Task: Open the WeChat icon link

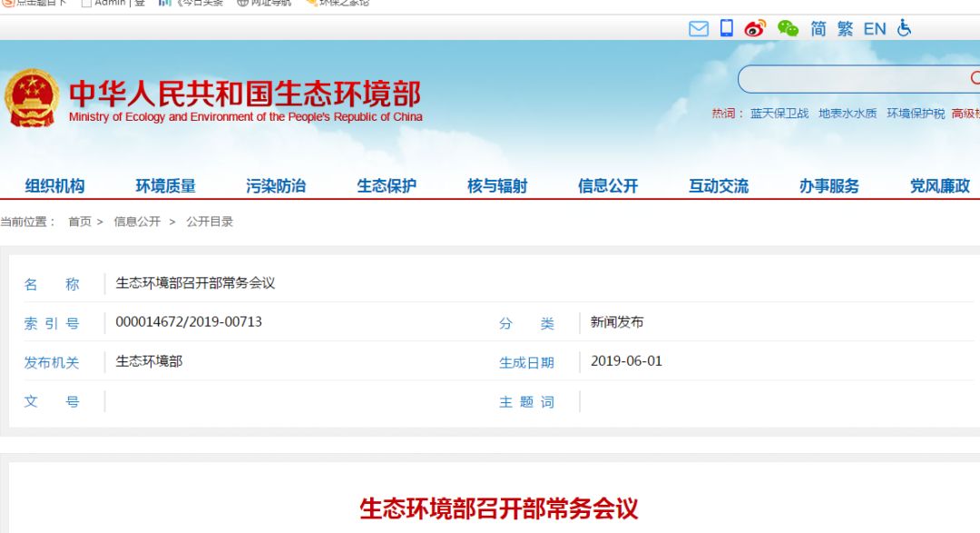Action: (x=788, y=29)
